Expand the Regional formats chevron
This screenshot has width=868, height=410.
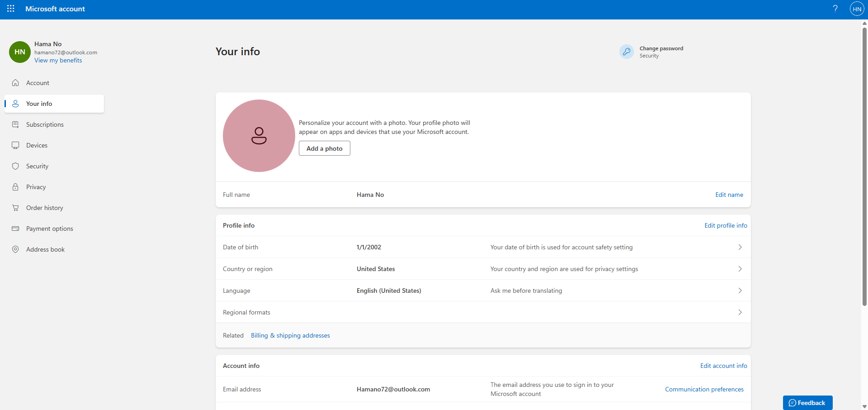click(740, 312)
